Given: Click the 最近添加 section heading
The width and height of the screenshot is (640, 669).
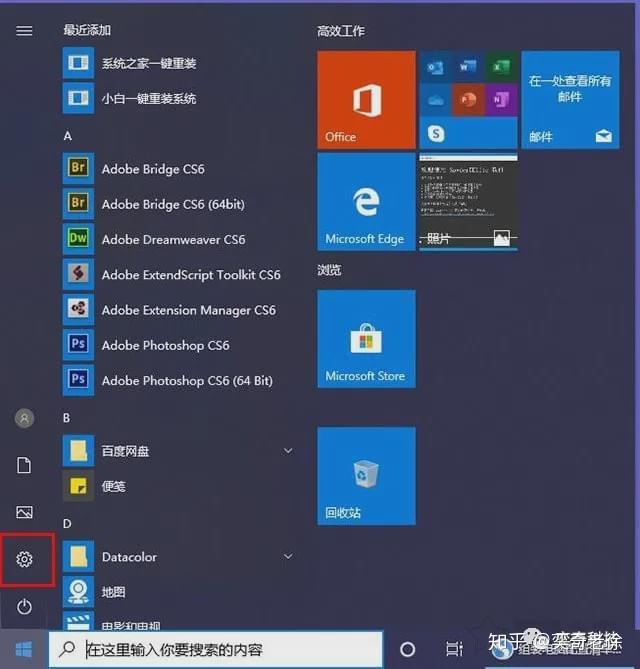Looking at the screenshot, I should (x=87, y=30).
